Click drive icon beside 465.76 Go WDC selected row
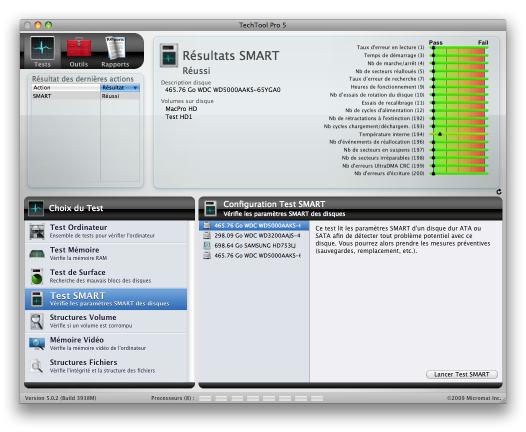The width and height of the screenshot is (526, 432). (207, 225)
